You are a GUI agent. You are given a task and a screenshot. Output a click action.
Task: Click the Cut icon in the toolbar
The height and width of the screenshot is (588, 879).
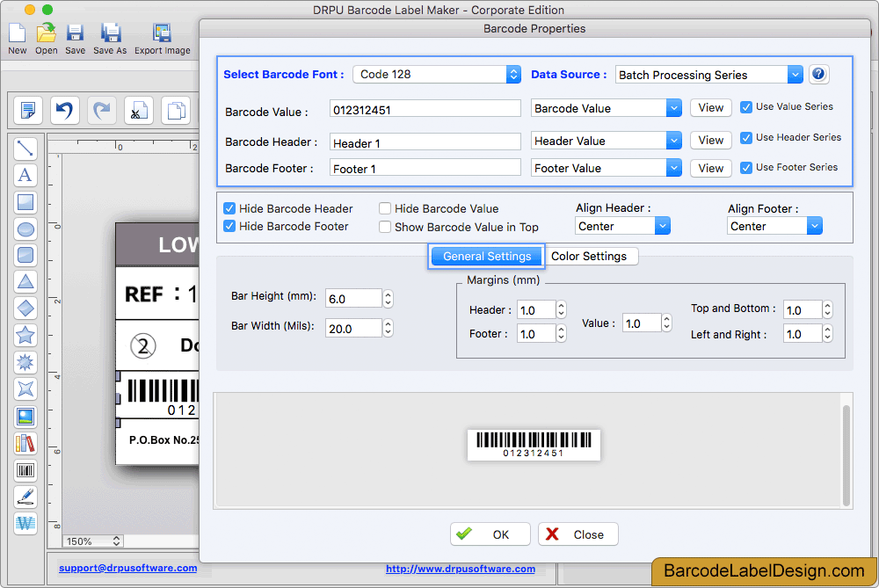(139, 110)
